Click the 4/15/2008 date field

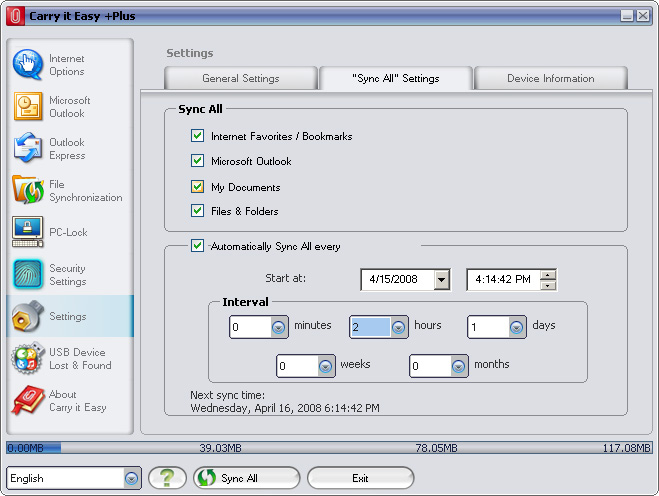(398, 280)
